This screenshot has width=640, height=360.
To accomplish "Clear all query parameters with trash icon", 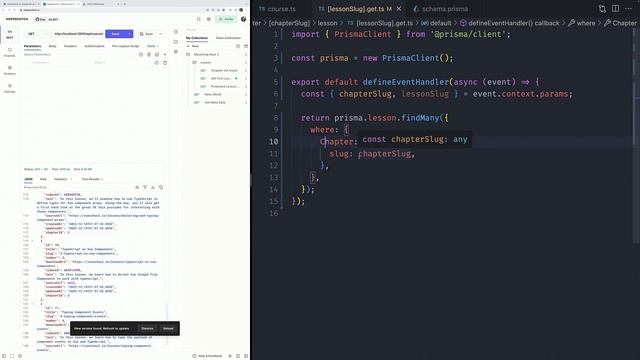I will click(149, 54).
